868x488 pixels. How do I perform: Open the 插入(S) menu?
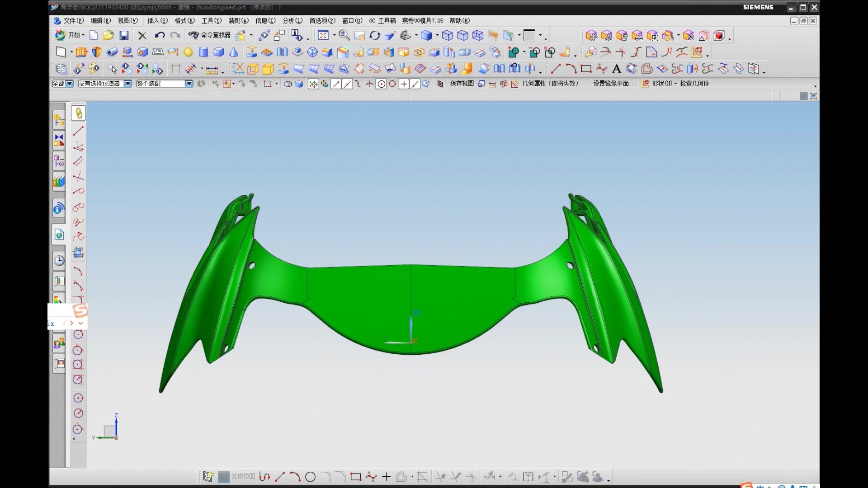[x=157, y=21]
